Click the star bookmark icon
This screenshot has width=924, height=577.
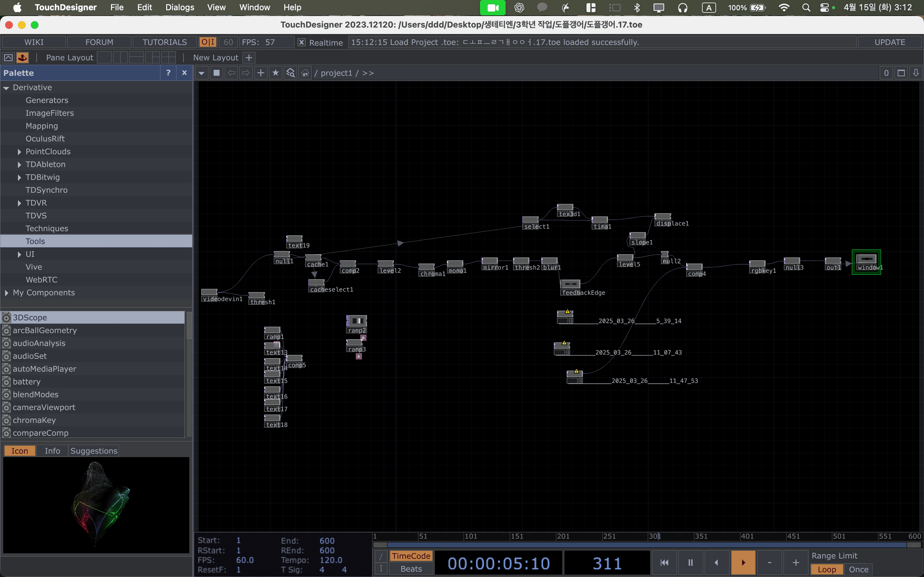[275, 73]
